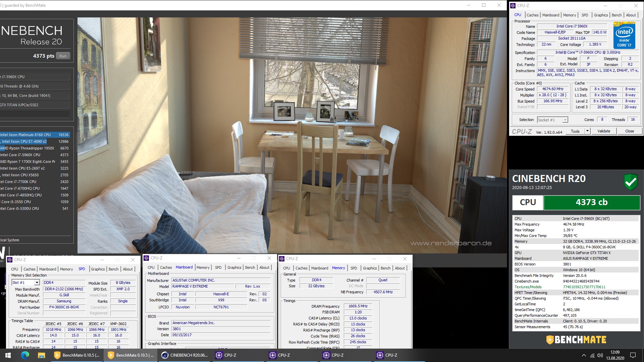This screenshot has width=644, height=362.
Task: Switch to the active BenchMate 0.10.5 taskbar window
Action: pos(131,355)
